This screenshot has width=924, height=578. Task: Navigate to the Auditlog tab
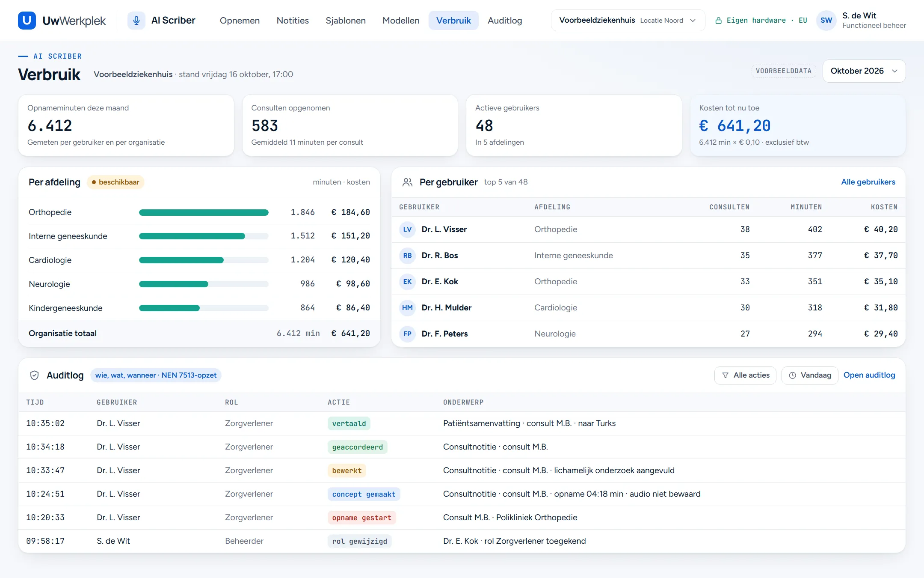[505, 20]
